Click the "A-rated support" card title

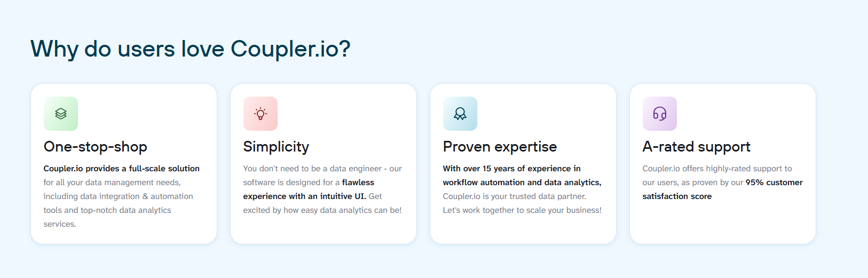tap(696, 147)
